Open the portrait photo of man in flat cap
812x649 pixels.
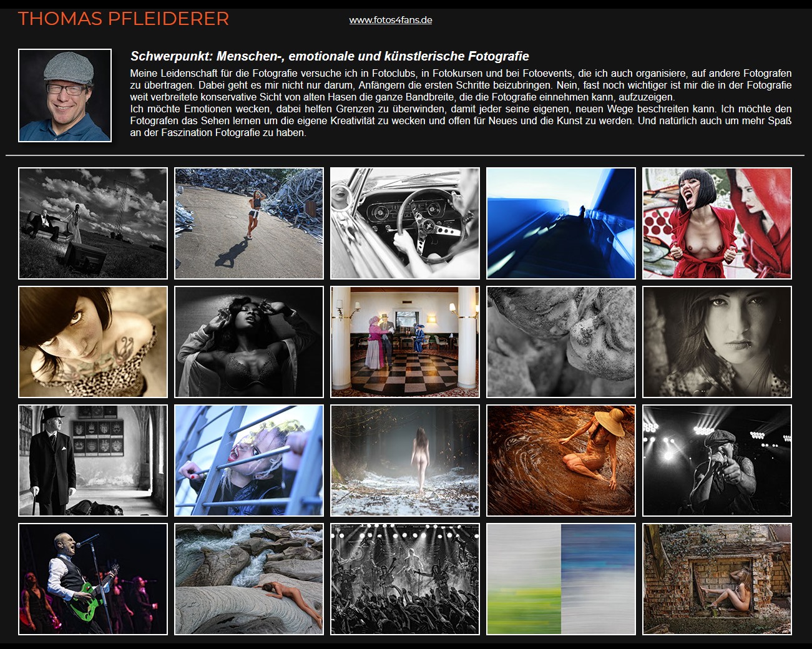point(65,95)
